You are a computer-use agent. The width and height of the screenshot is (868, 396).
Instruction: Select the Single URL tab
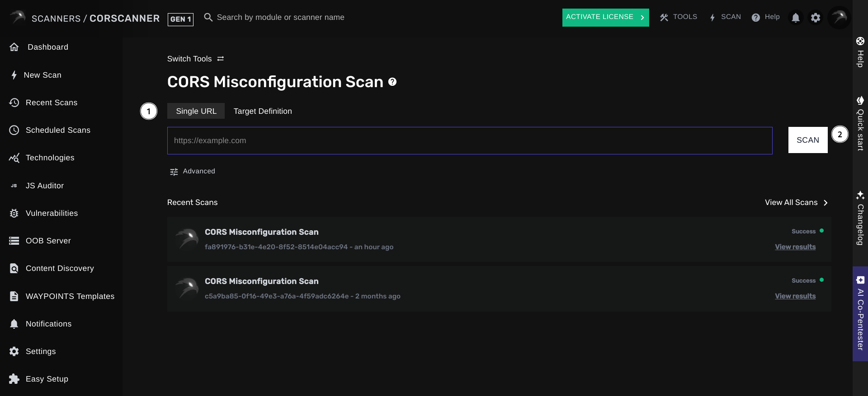point(196,111)
